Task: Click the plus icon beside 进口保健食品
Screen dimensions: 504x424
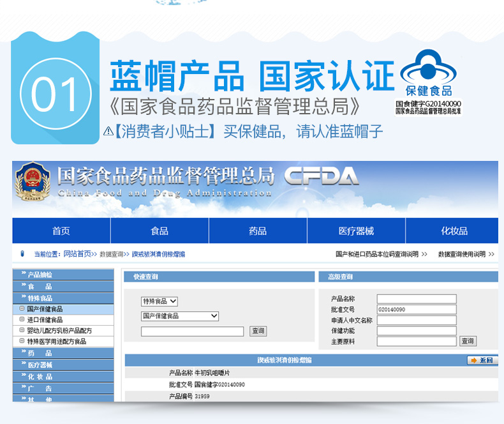Action: point(22,319)
